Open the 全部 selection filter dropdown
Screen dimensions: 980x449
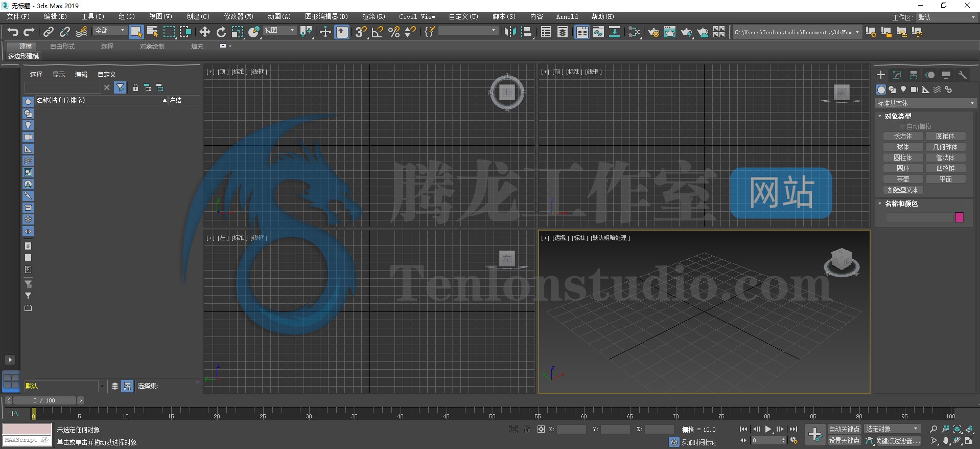(110, 31)
